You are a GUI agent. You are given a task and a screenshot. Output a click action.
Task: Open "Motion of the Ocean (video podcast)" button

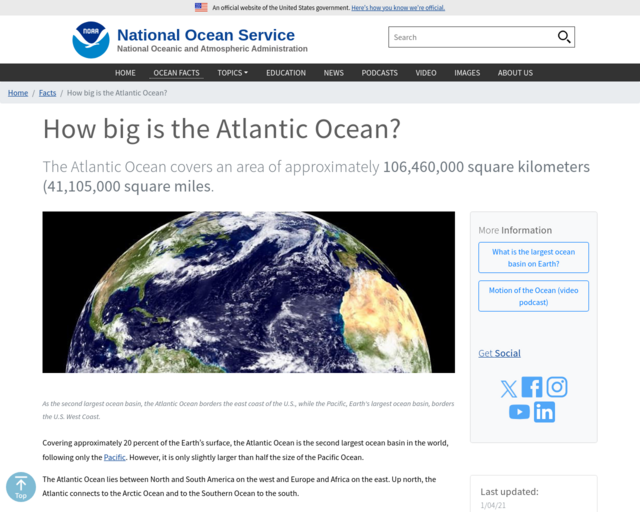point(533,296)
